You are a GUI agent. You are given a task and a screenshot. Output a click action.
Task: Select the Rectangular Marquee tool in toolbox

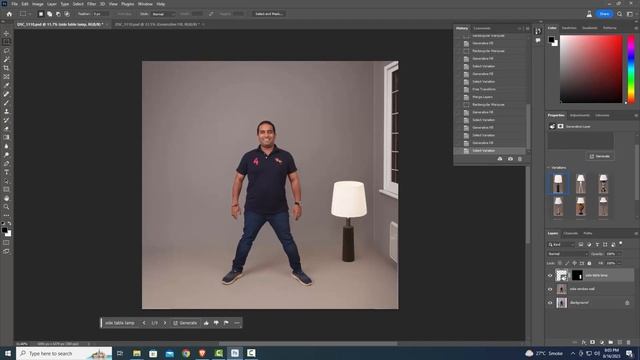click(x=6, y=42)
